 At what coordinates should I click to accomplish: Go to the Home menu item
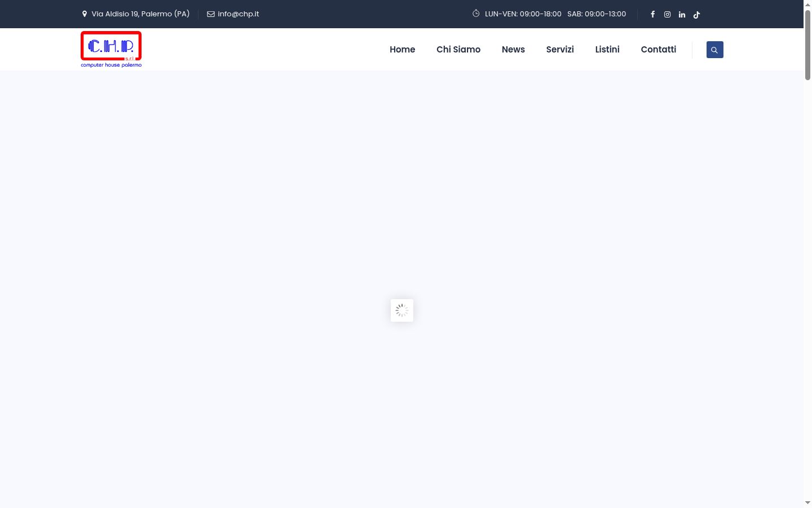coord(402,50)
